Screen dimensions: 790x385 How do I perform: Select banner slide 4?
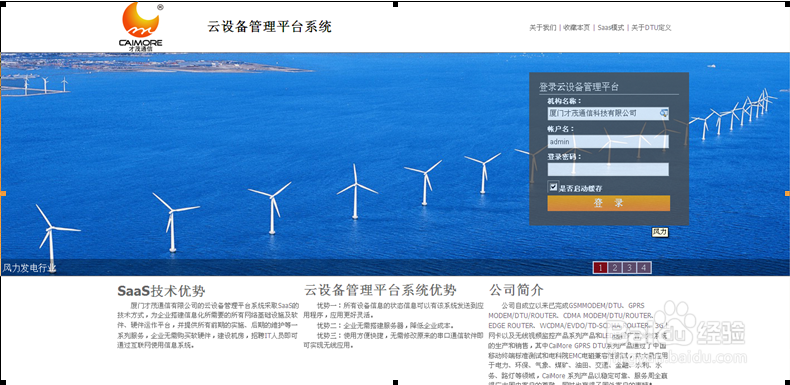tap(643, 268)
